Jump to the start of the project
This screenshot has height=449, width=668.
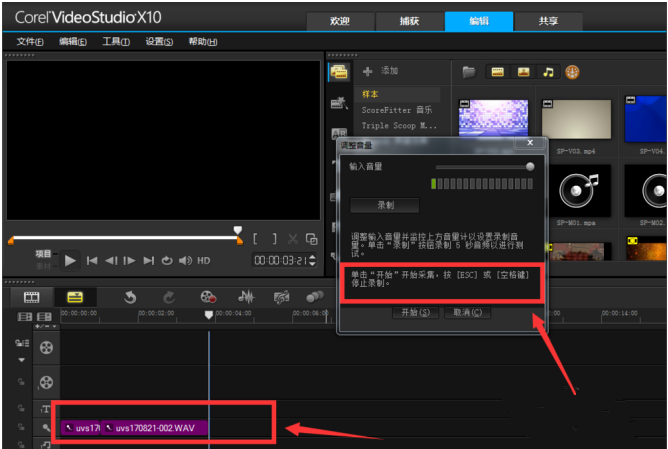92,260
